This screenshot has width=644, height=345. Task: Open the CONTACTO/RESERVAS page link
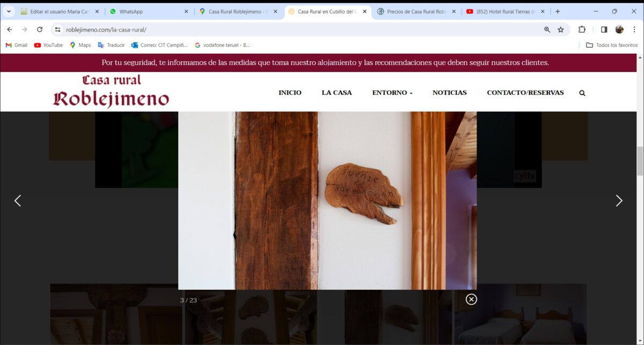525,93
